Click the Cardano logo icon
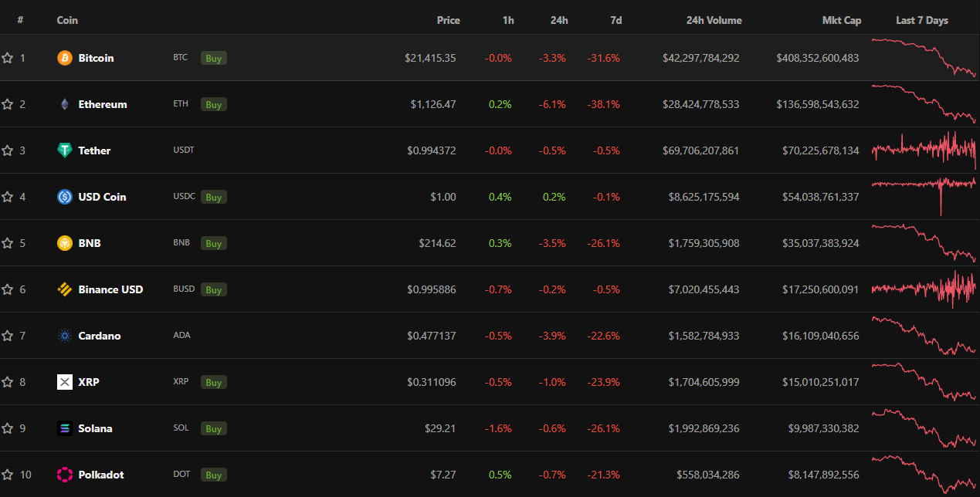 pos(65,336)
